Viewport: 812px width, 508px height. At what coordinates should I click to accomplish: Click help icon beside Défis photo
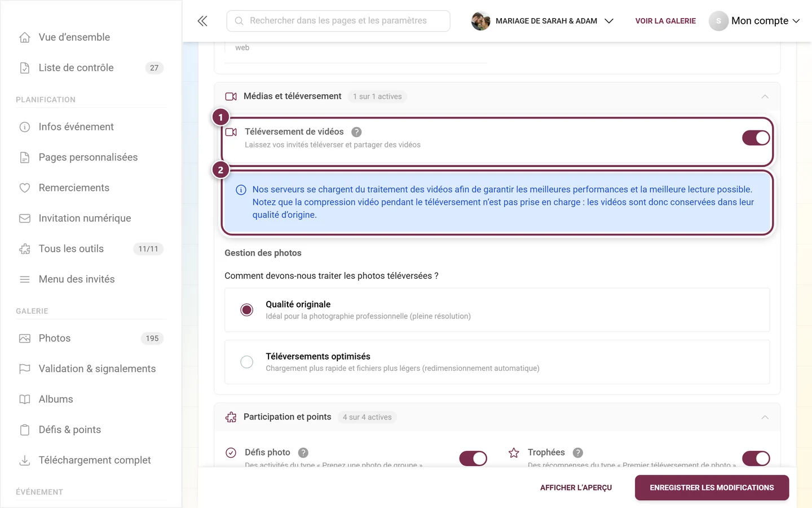coord(303,453)
